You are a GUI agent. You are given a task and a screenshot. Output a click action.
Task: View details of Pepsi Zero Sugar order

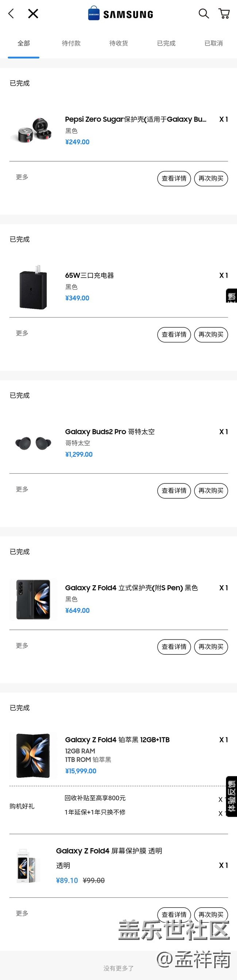coord(174,178)
